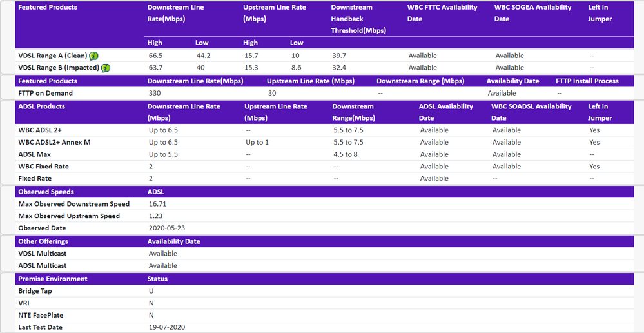The image size is (644, 333).
Task: Click the Bridge Tap status value U
Action: click(x=151, y=291)
